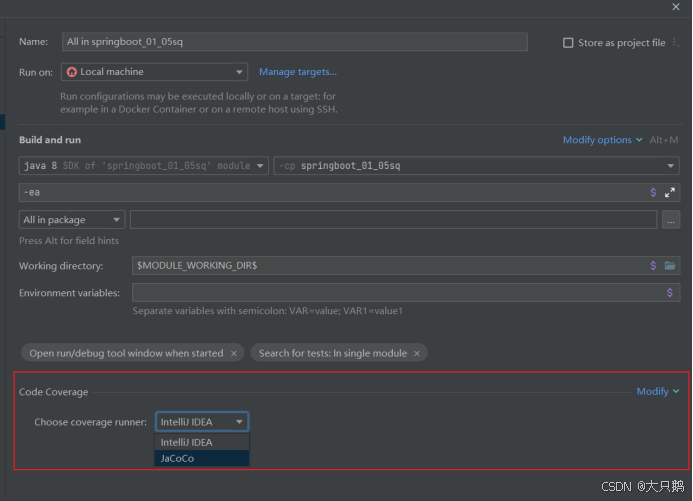Select IntelliJ IDEA in coverage runner list
The image size is (693, 501).
pyautogui.click(x=202, y=442)
